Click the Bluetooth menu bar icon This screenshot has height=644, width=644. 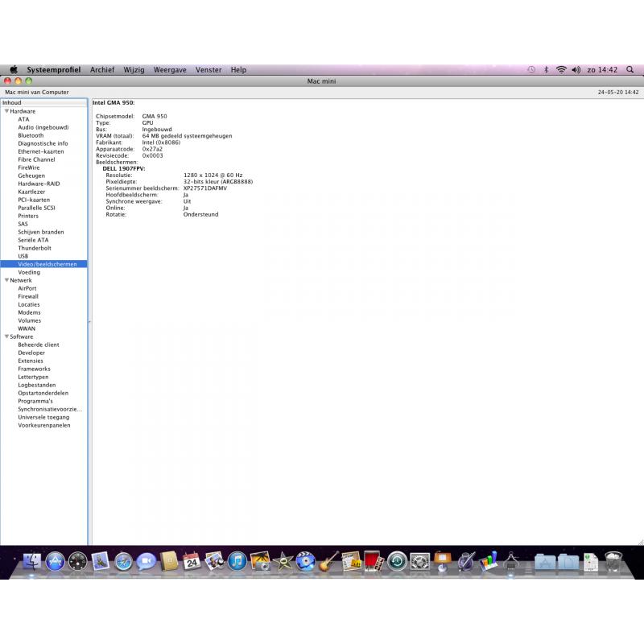pos(547,70)
